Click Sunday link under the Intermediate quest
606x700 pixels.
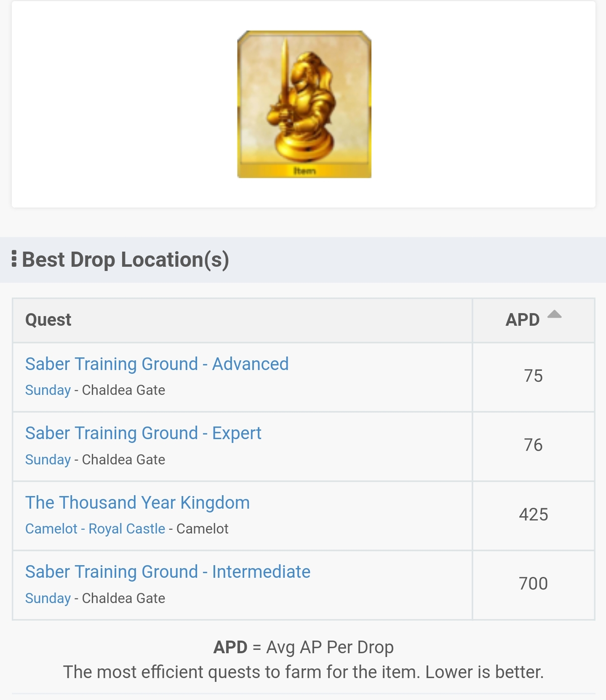coord(48,598)
